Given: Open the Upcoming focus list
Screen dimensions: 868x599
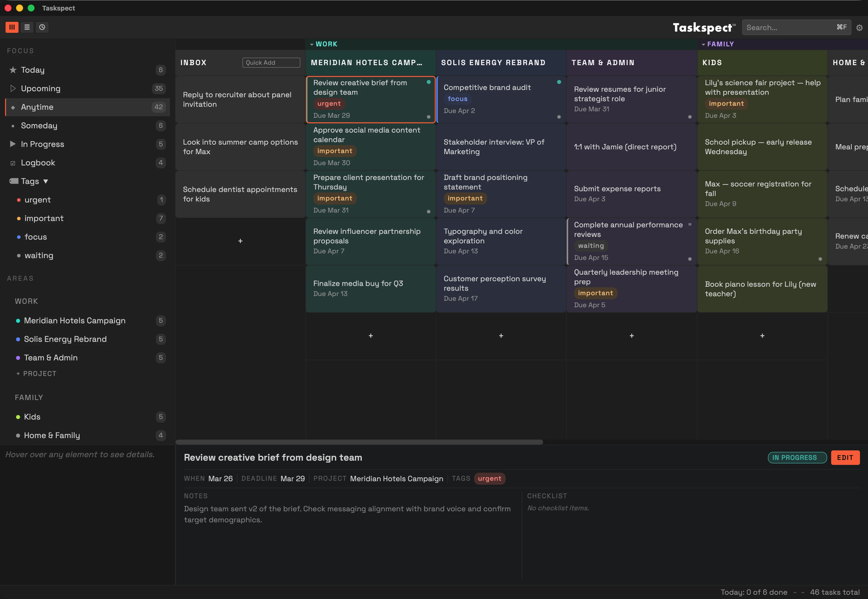Looking at the screenshot, I should click(88, 88).
